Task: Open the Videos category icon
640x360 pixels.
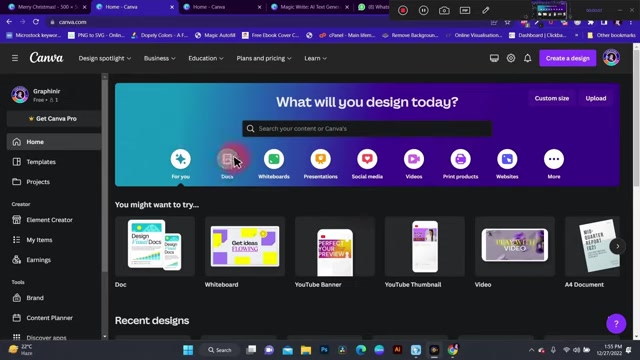Action: (x=414, y=159)
